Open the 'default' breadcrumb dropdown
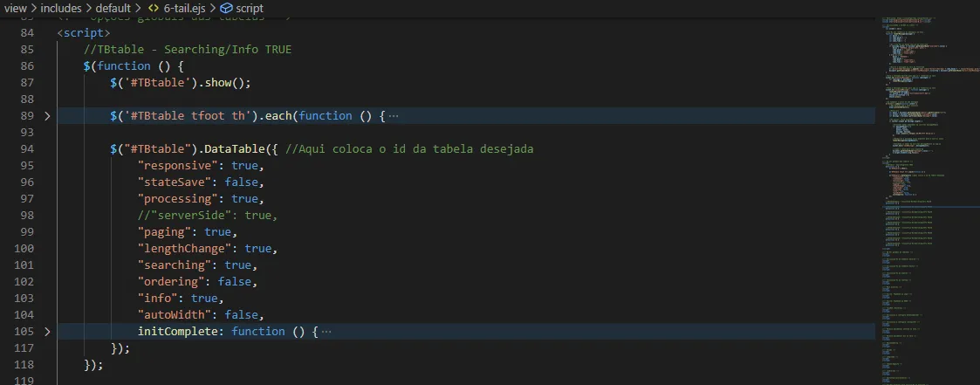The width and height of the screenshot is (980, 385). pyautogui.click(x=113, y=8)
